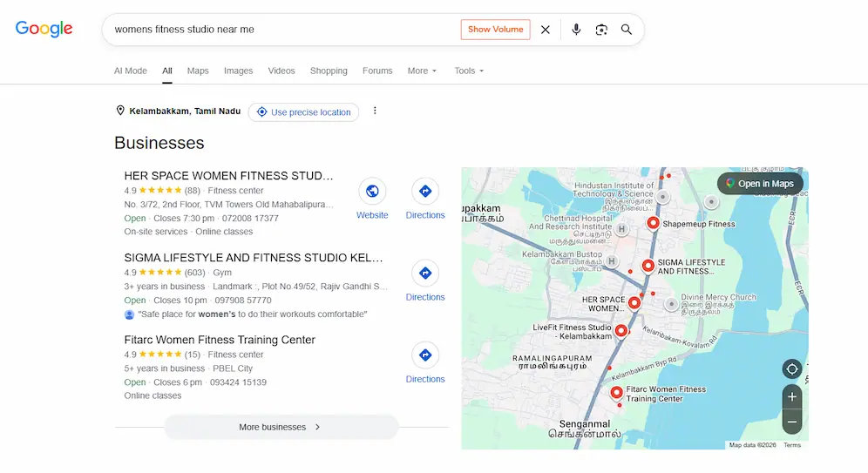Click Terms link on the map

click(792, 445)
